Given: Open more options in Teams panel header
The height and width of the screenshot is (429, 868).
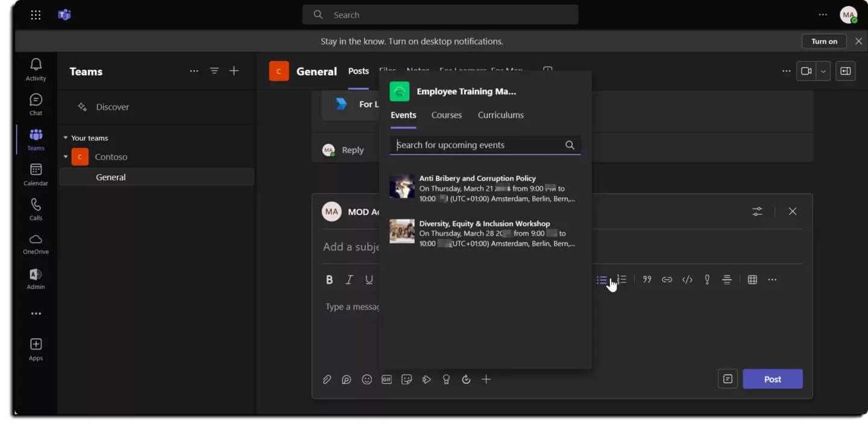Looking at the screenshot, I should pyautogui.click(x=194, y=71).
